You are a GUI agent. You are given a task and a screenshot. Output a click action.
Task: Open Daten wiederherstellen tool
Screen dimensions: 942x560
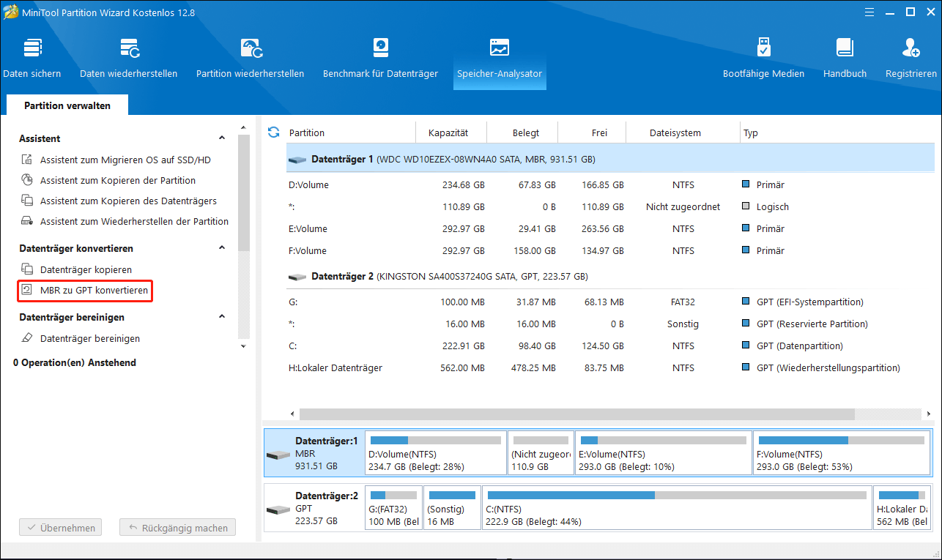click(x=129, y=59)
